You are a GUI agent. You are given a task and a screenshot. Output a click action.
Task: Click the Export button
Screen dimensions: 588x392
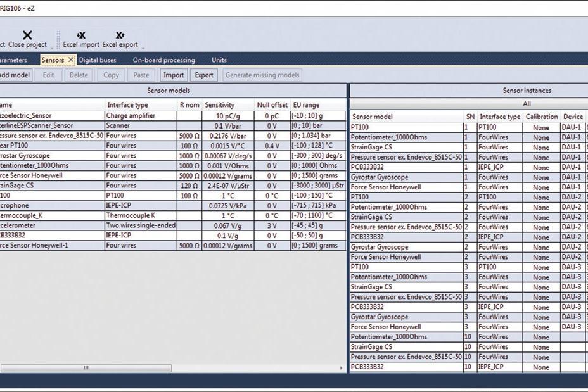click(x=203, y=75)
